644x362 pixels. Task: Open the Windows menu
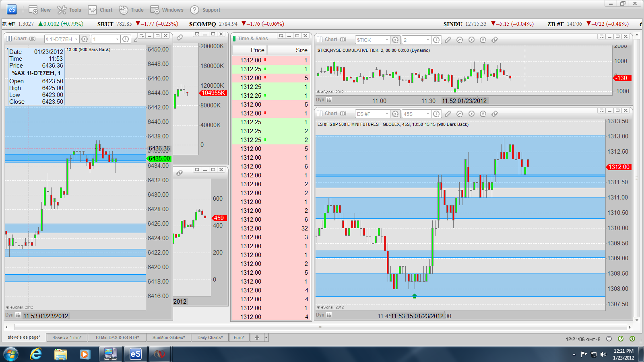(x=167, y=10)
